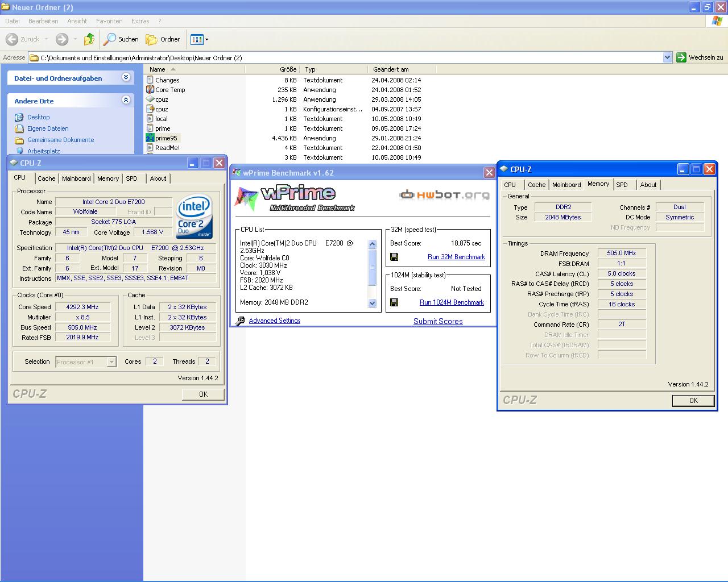Click the Advanced Settings wrench icon
Image resolution: width=728 pixels, height=582 pixels.
tap(240, 321)
